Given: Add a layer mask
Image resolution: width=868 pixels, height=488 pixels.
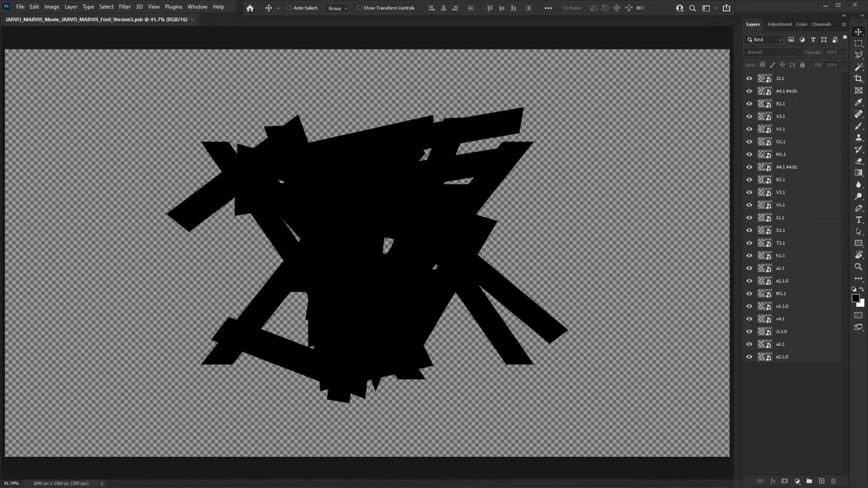Looking at the screenshot, I should point(785,481).
